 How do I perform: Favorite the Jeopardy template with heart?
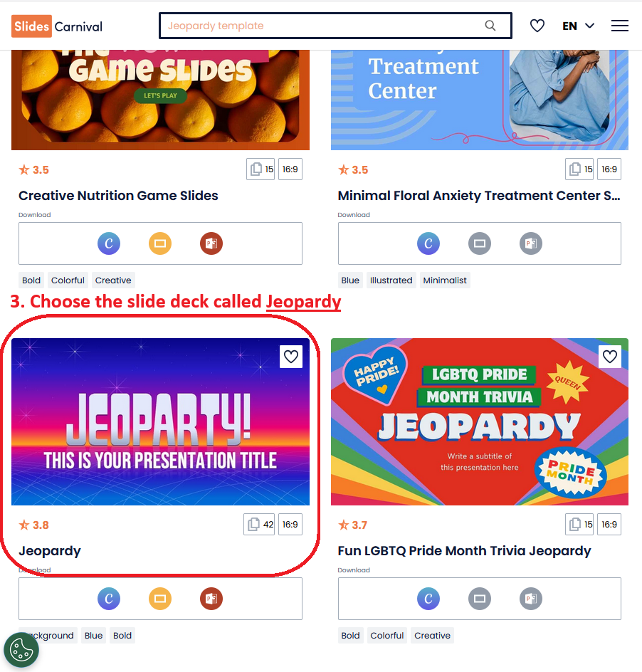[x=291, y=357]
